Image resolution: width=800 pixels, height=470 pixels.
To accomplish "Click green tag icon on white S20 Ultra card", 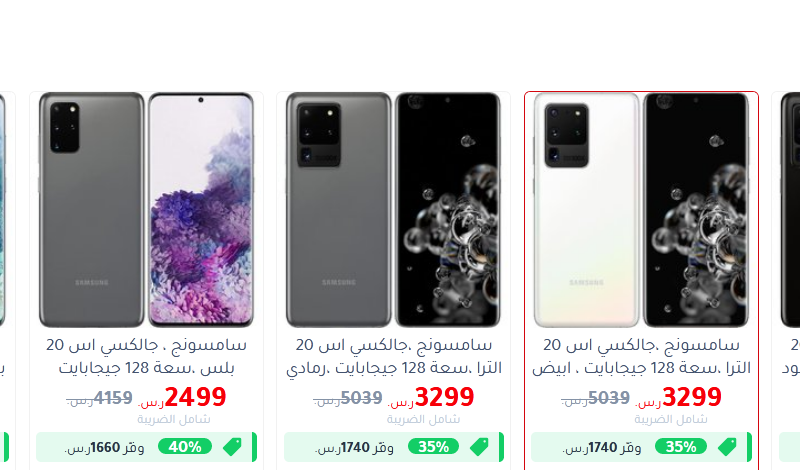I will click(x=727, y=447).
